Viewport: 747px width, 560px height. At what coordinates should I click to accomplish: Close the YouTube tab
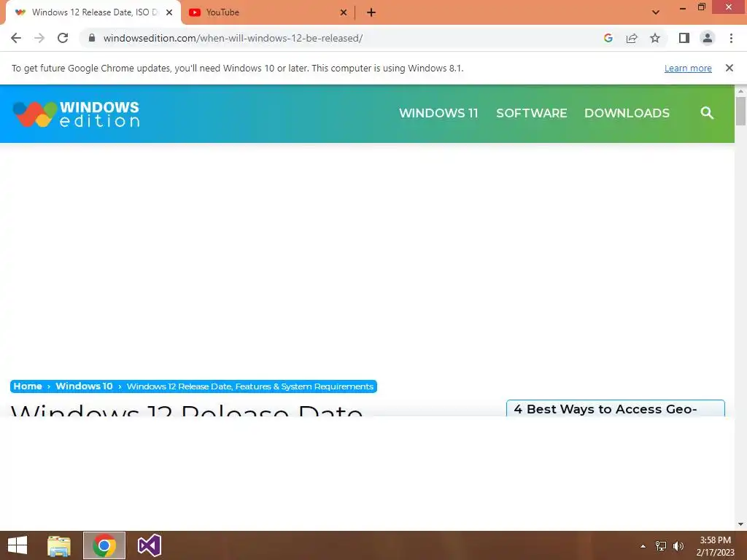[344, 12]
